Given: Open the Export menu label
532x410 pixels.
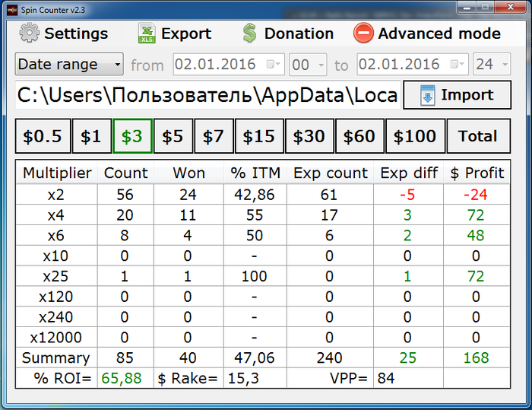Looking at the screenshot, I should tap(186, 33).
